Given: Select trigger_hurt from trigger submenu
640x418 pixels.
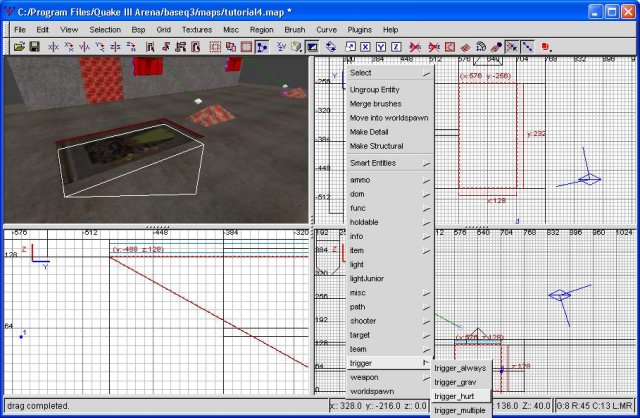Looking at the screenshot, I should point(461,396).
